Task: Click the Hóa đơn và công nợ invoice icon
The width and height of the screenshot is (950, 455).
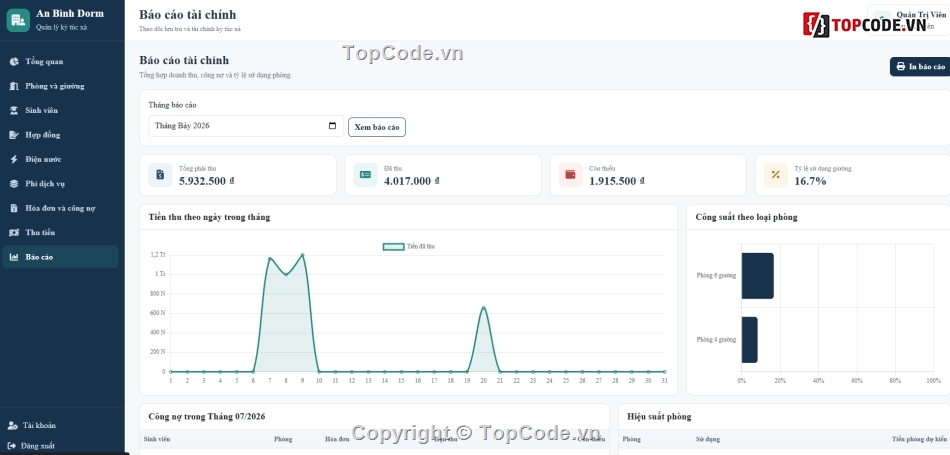Action: coord(14,208)
